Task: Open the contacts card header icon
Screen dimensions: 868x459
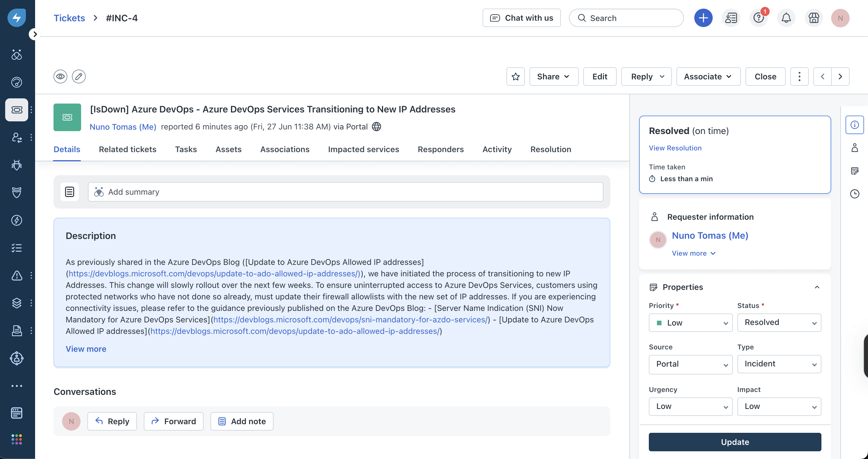Action: click(731, 18)
